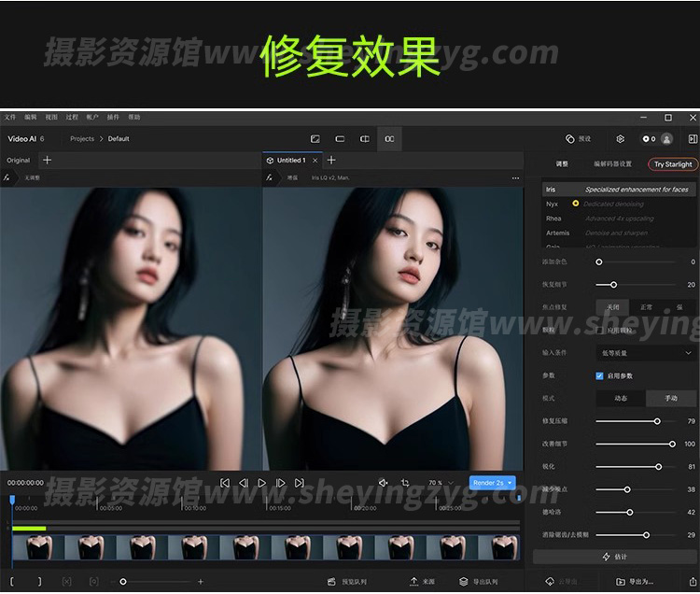Image resolution: width=700 pixels, height=594 pixels.
Task: Toggle loop playback icon
Action: (x=405, y=483)
